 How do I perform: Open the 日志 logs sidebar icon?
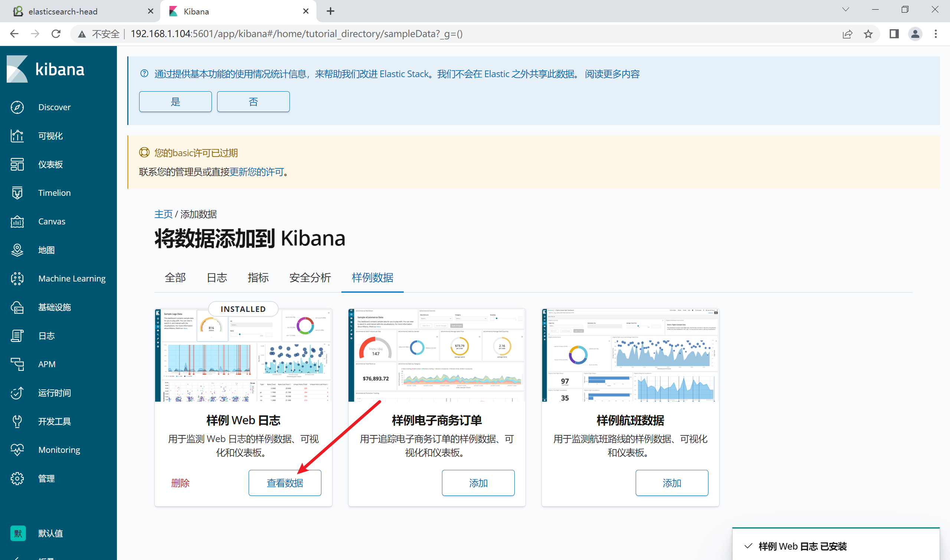point(17,336)
